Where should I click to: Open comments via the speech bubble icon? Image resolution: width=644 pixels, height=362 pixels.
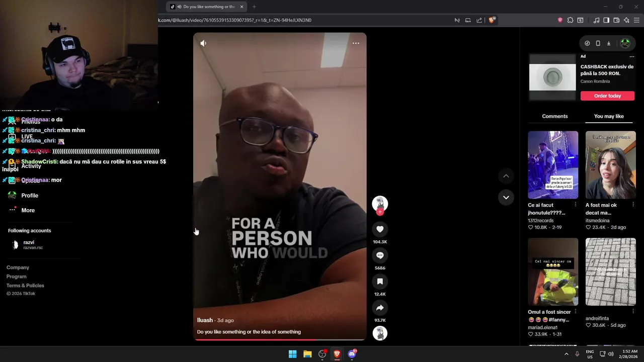pos(380,255)
